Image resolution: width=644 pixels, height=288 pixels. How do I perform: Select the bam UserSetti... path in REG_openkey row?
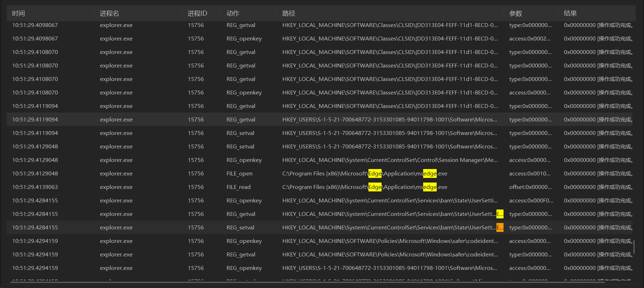point(390,201)
